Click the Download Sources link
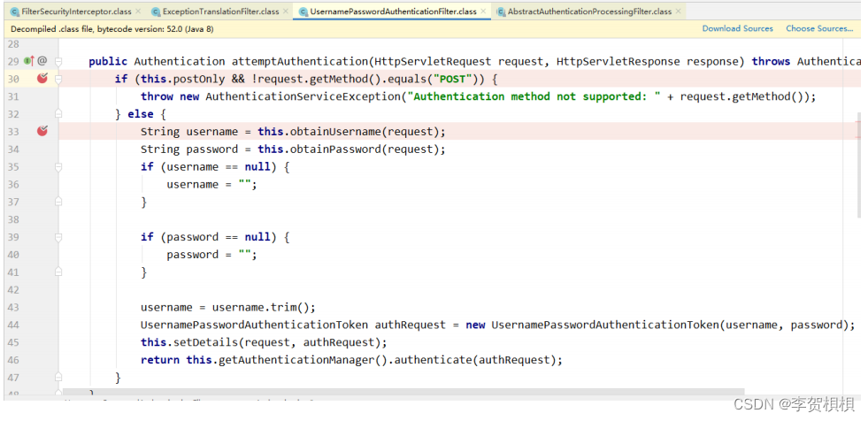Viewport: 868px width, 421px height. coord(737,29)
